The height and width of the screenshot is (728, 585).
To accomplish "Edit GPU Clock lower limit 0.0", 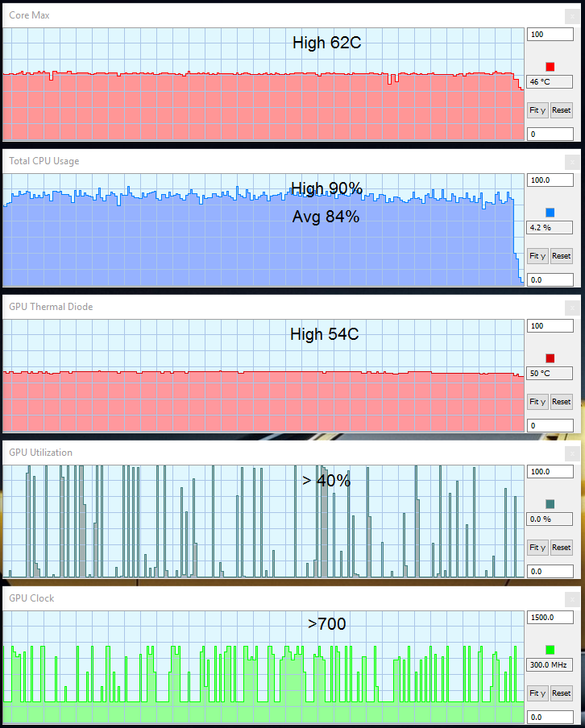I will (x=550, y=718).
